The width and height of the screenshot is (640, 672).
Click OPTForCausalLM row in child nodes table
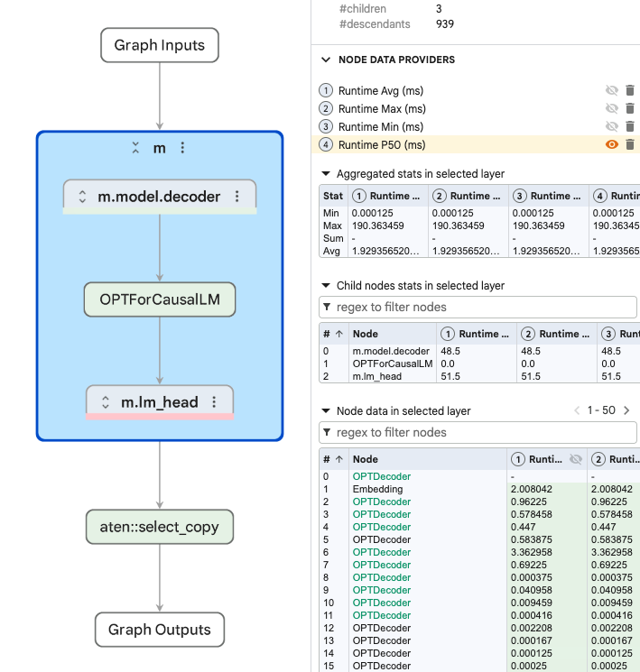click(x=479, y=364)
